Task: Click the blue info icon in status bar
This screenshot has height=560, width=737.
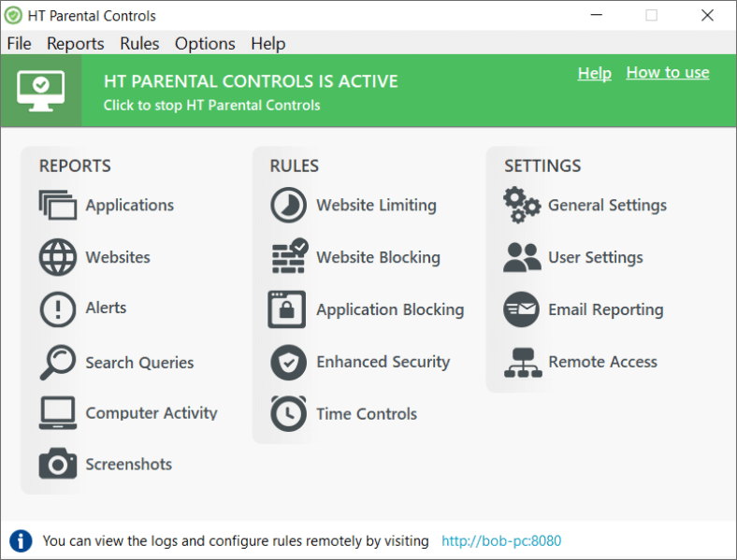Action: (21, 540)
